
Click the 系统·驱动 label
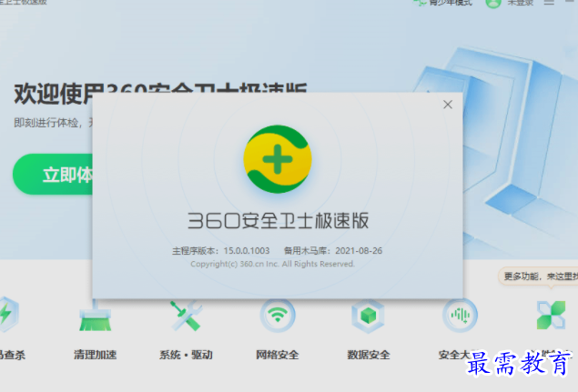[187, 355]
